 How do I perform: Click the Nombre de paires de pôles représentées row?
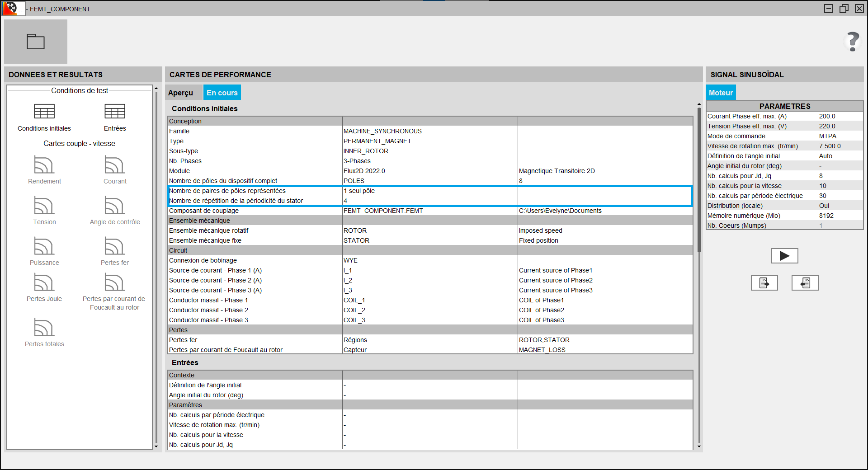pyautogui.click(x=430, y=191)
